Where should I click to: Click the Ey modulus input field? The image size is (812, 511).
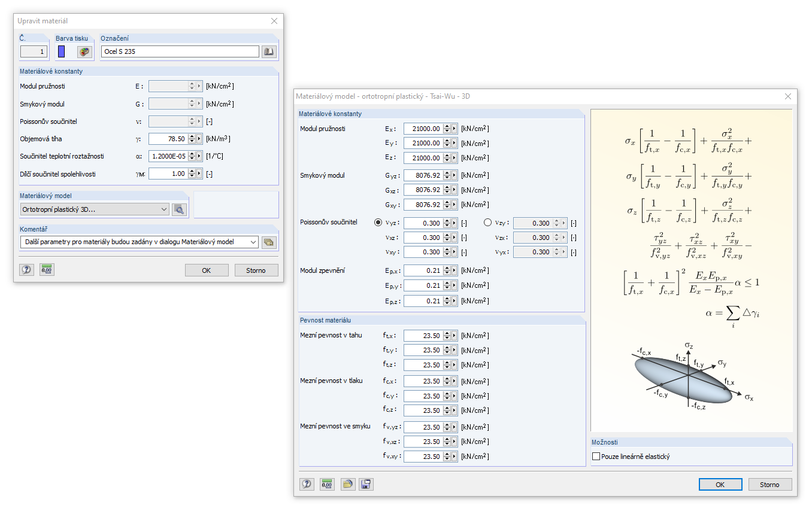[423, 143]
